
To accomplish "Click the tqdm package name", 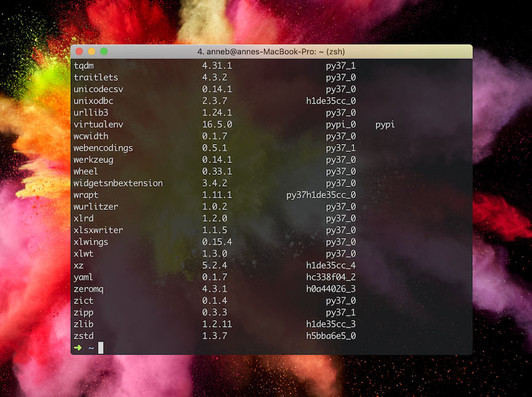I will [x=84, y=66].
